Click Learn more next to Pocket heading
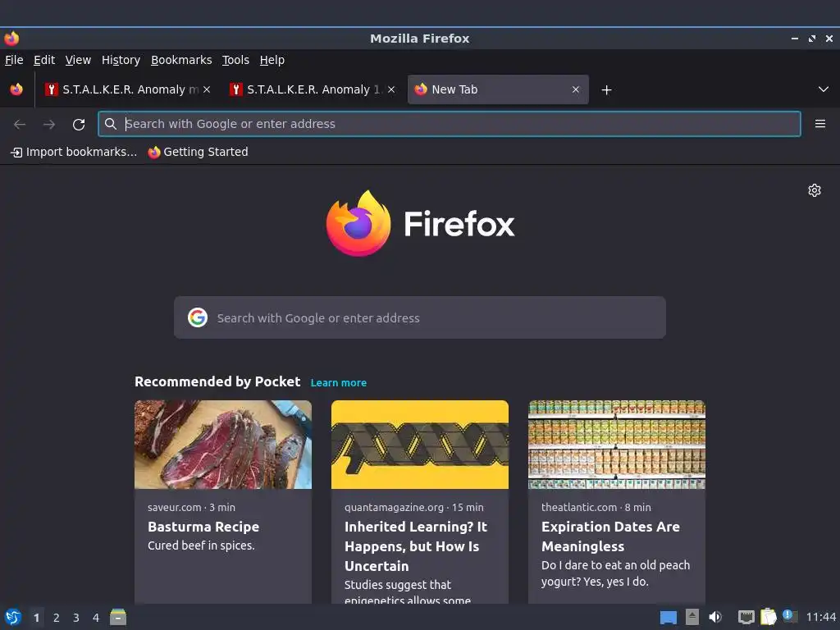840x630 pixels. point(339,382)
